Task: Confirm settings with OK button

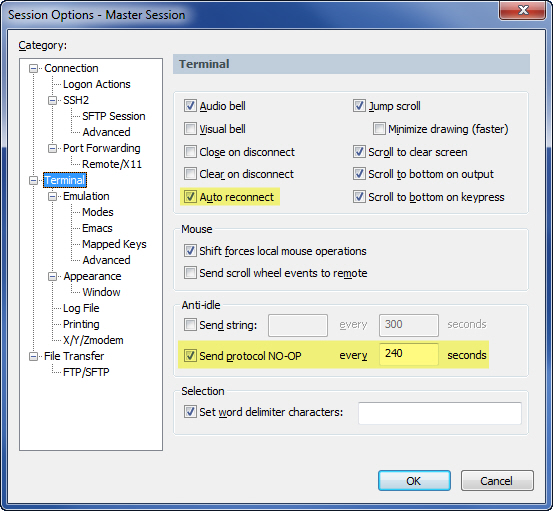Action: coord(414,481)
